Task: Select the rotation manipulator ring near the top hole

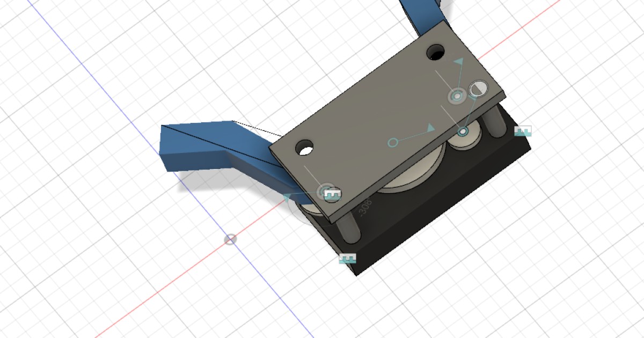Action: 456,95
